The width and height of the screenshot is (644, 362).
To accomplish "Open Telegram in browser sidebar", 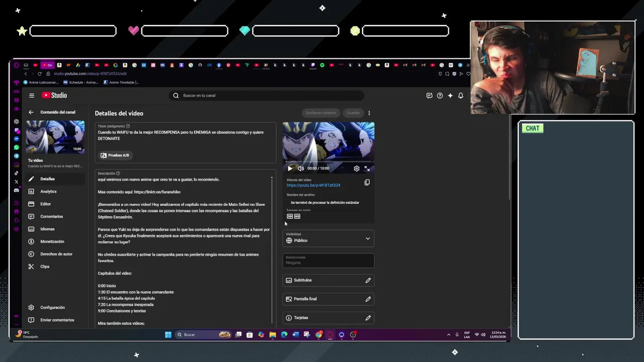I will [17, 156].
